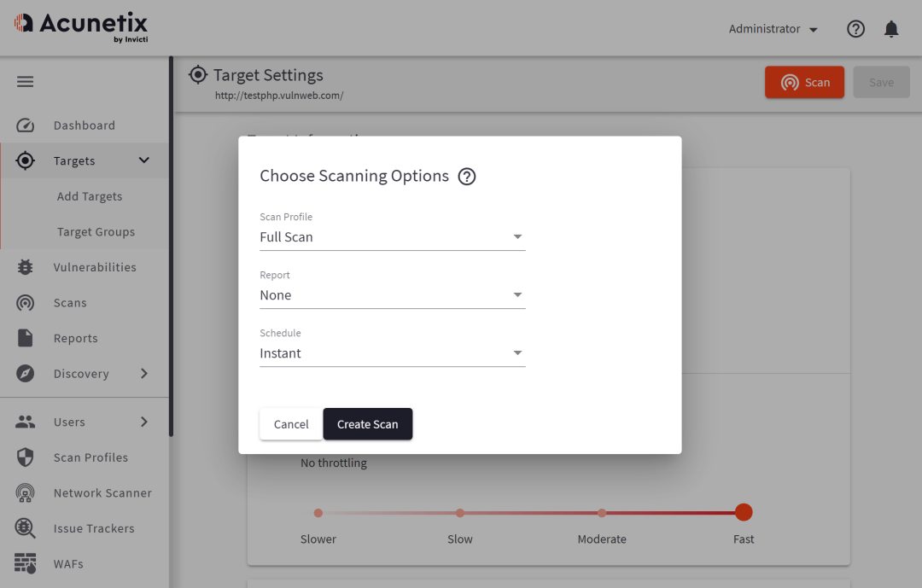922x588 pixels.
Task: Click the Targets crosshair icon
Action: pos(26,160)
